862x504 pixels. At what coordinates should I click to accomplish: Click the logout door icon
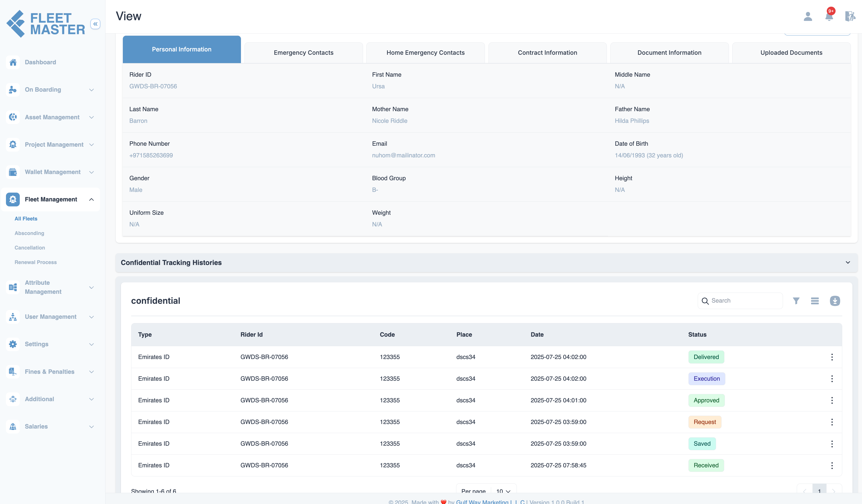pyautogui.click(x=850, y=16)
